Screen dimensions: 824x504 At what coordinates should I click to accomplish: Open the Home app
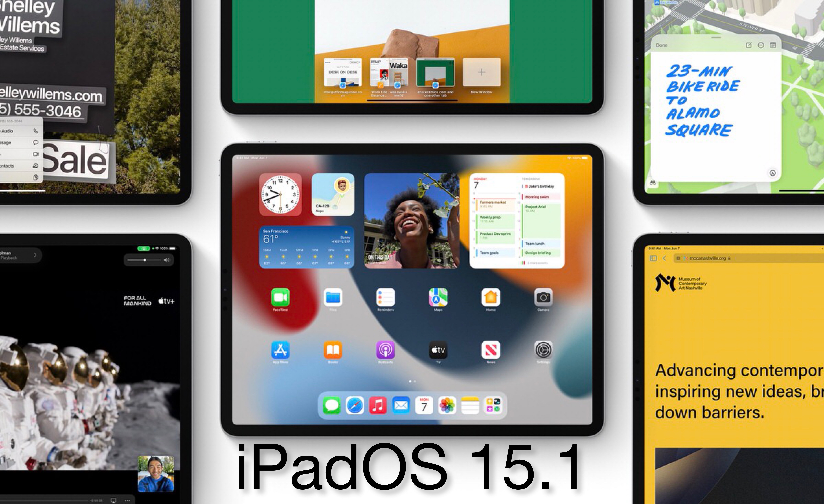pos(491,297)
